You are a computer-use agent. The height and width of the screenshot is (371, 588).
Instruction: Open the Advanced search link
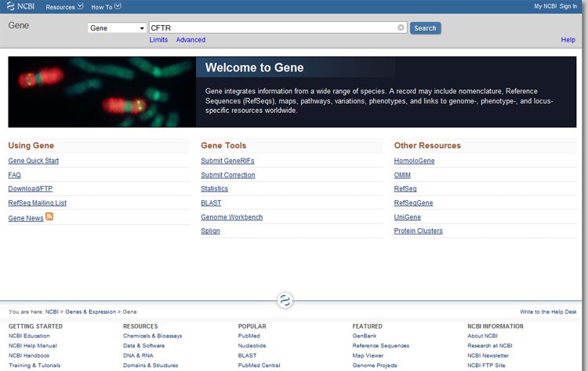[x=191, y=40]
